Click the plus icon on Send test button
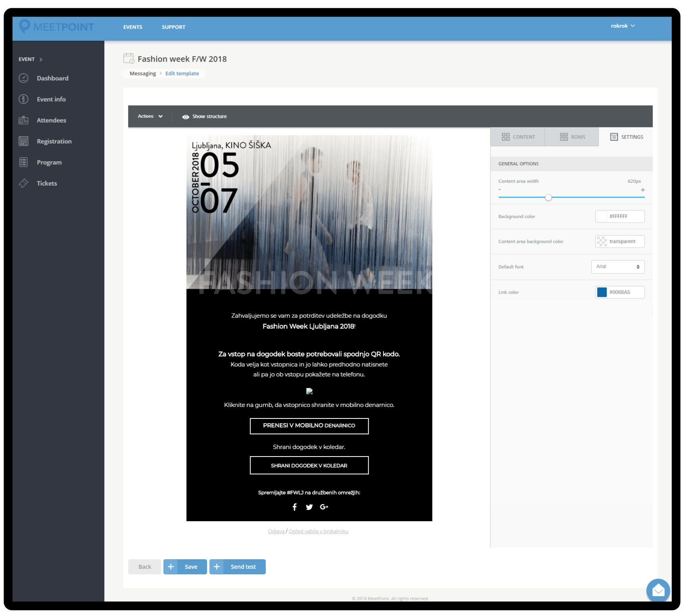 (217, 567)
